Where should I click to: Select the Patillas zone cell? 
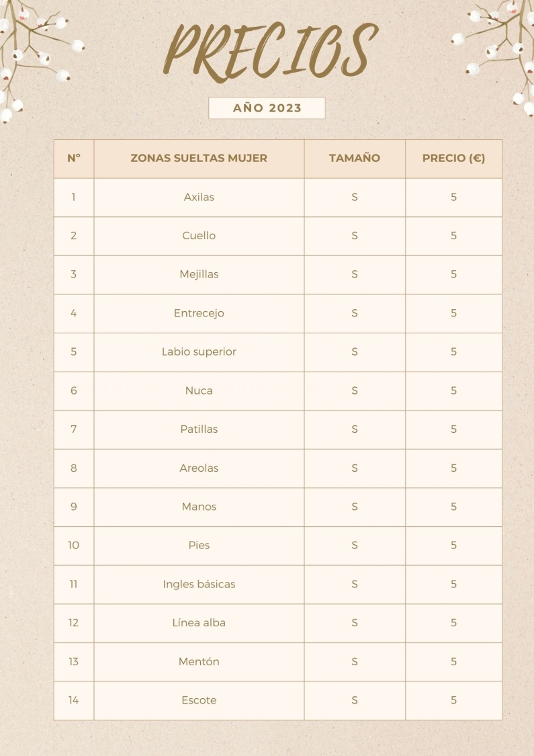pyautogui.click(x=199, y=429)
